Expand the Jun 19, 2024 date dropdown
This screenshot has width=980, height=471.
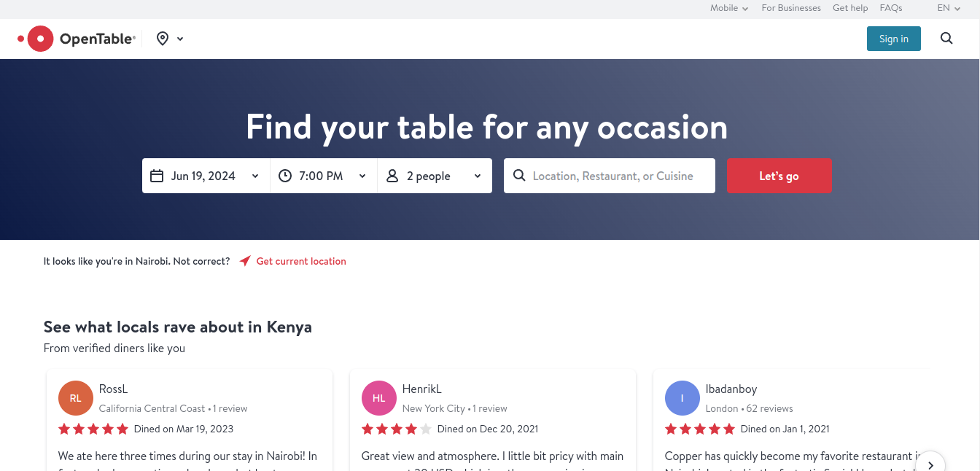click(206, 176)
